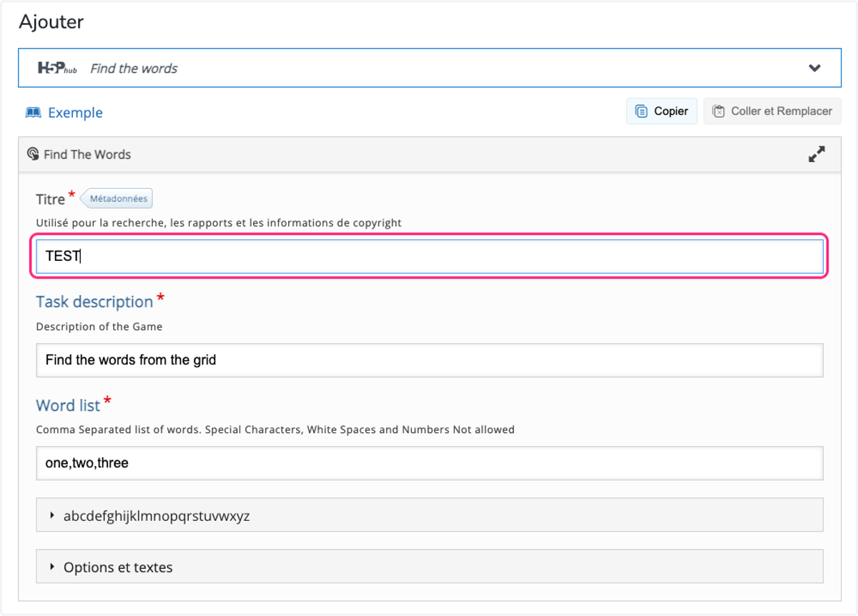The height and width of the screenshot is (616, 858).
Task: Open the Métadonnées tag button
Action: coord(116,199)
